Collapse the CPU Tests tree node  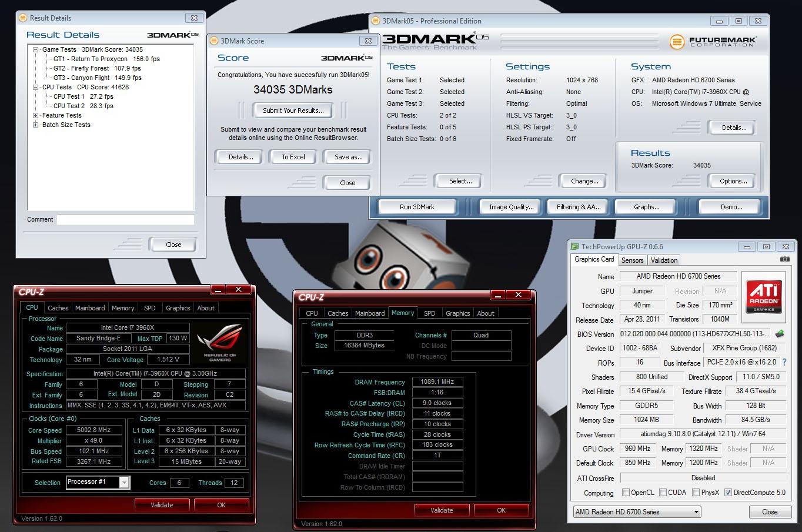pos(36,87)
